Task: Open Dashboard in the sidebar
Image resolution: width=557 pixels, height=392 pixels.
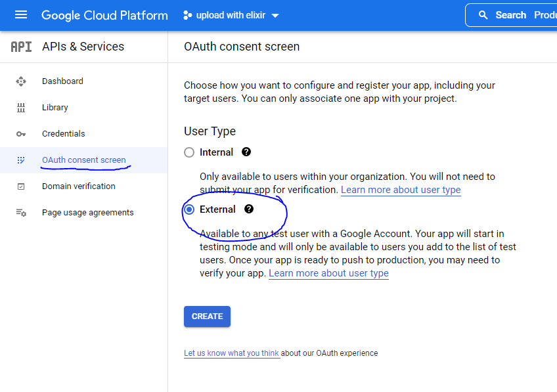Action: tap(62, 81)
